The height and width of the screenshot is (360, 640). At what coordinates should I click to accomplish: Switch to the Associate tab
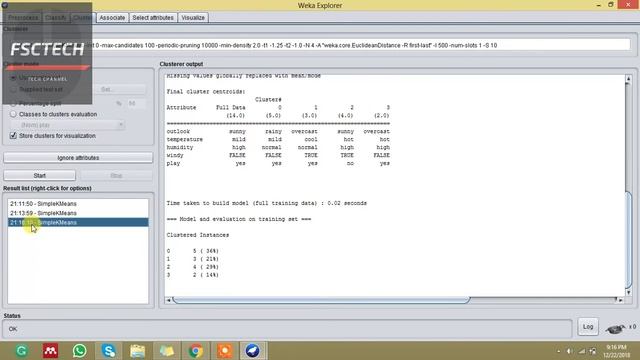point(112,18)
